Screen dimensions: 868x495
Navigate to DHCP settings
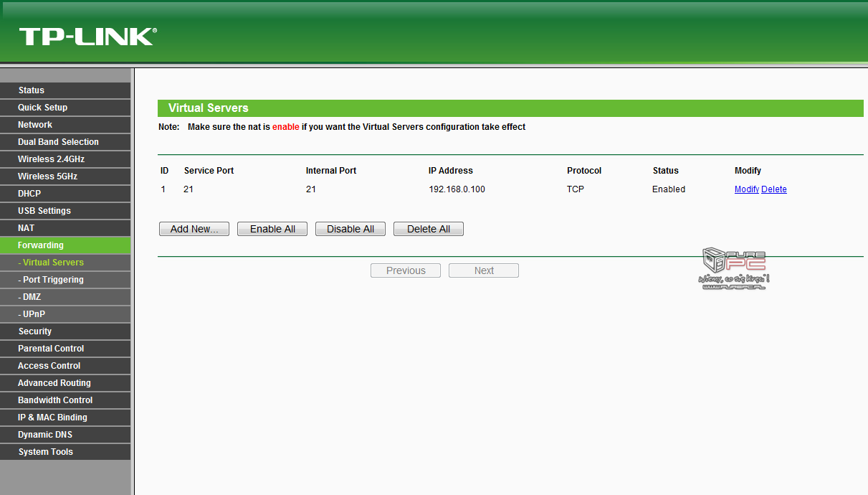(29, 194)
